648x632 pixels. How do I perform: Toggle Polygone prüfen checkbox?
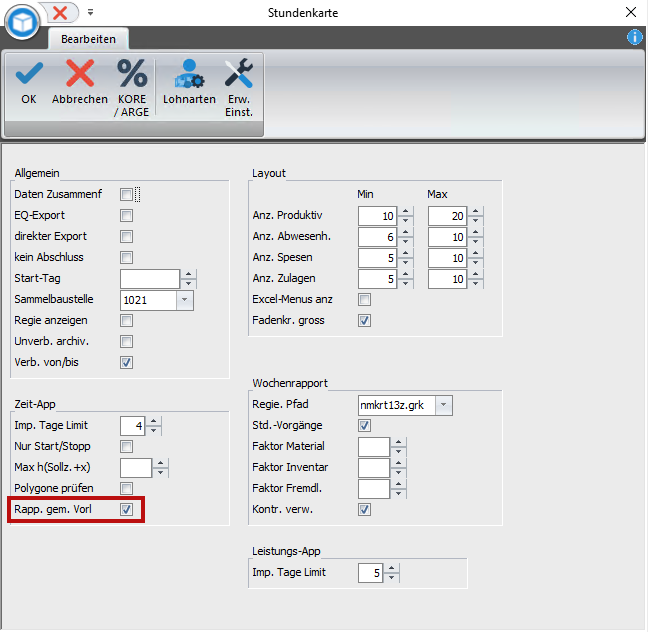pyautogui.click(x=126, y=489)
